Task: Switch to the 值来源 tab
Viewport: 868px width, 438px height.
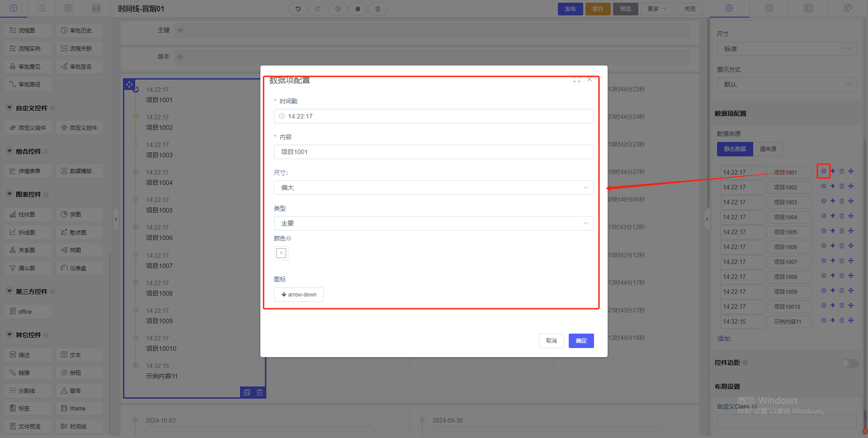Action: point(768,149)
